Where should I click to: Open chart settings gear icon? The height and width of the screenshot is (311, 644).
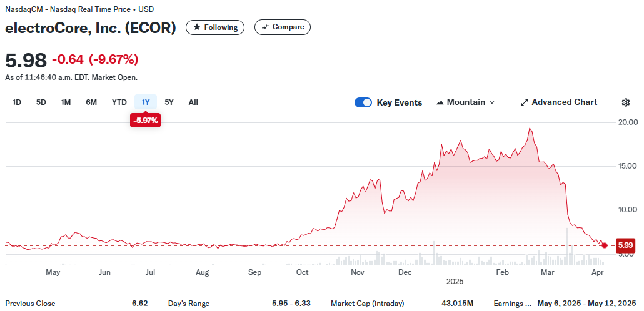(626, 102)
